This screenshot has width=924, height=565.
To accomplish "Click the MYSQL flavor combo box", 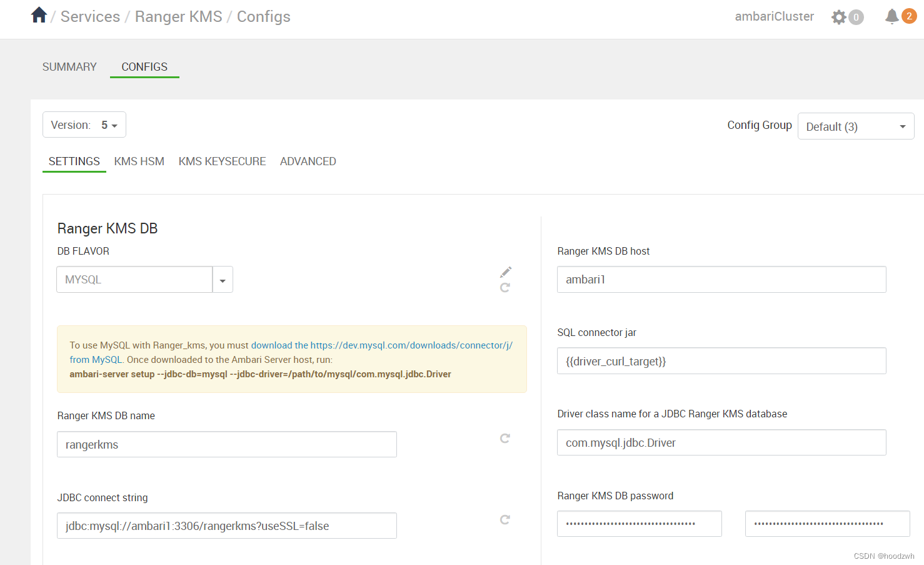I will [x=134, y=280].
